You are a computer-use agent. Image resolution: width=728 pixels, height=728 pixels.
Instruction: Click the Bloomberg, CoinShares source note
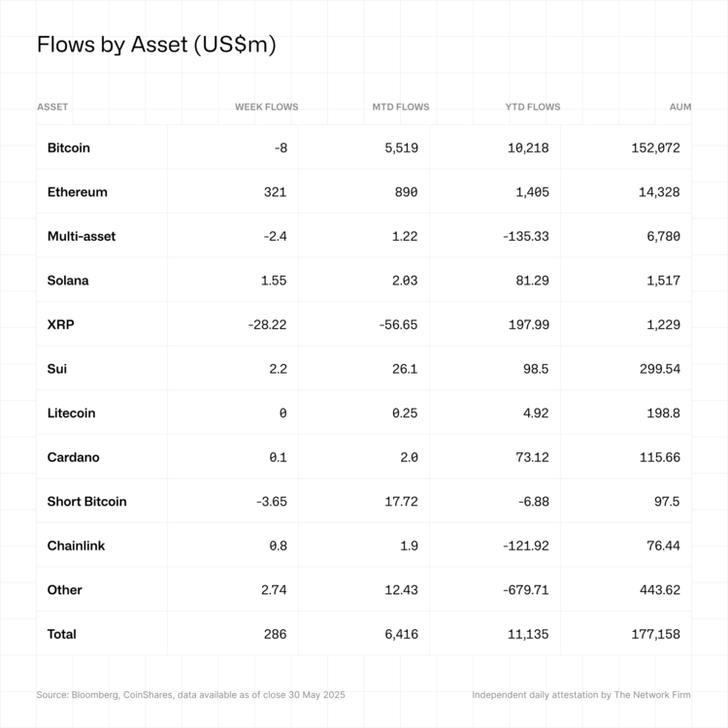(x=190, y=695)
